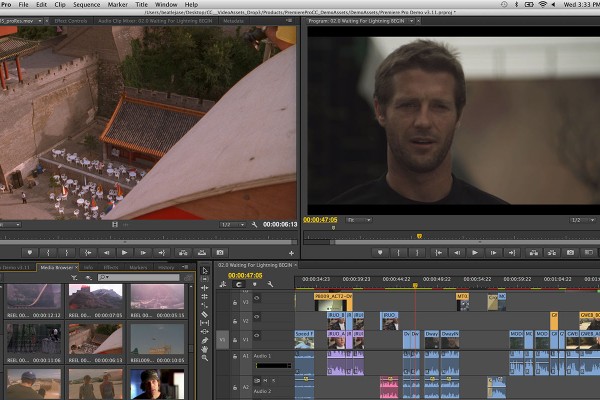The height and width of the screenshot is (400, 600).
Task: Play the sequence in Program Monitor
Action: (475, 252)
